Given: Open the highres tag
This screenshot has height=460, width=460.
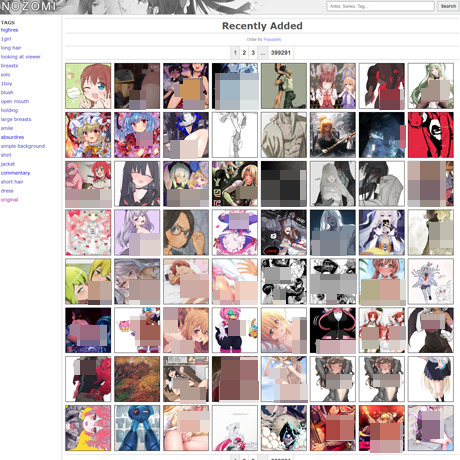Looking at the screenshot, I should point(9,30).
